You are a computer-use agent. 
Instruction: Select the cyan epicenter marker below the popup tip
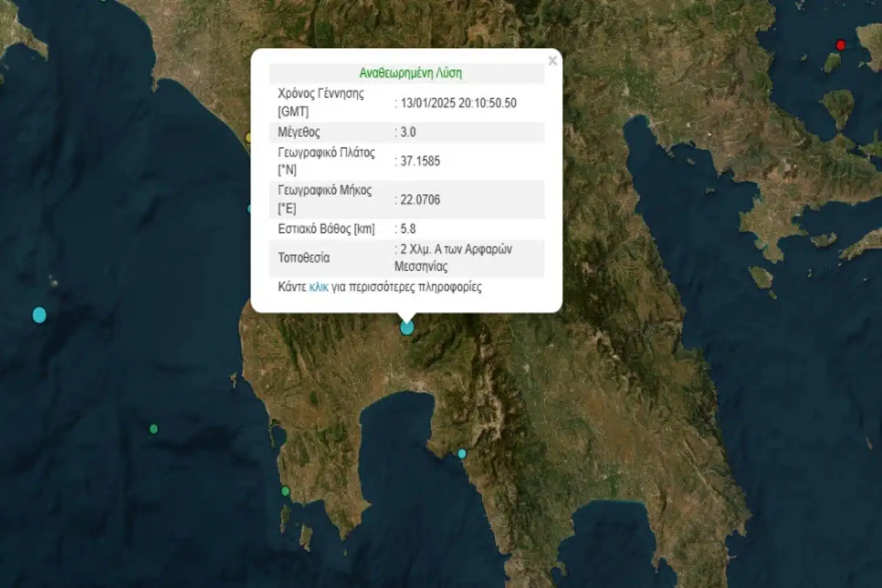tap(407, 328)
